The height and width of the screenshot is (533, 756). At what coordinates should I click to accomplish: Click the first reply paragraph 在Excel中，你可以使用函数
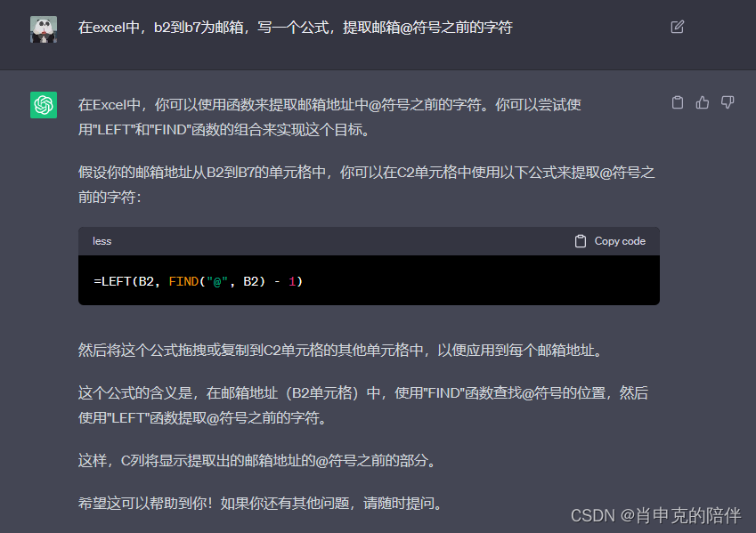pos(329,117)
